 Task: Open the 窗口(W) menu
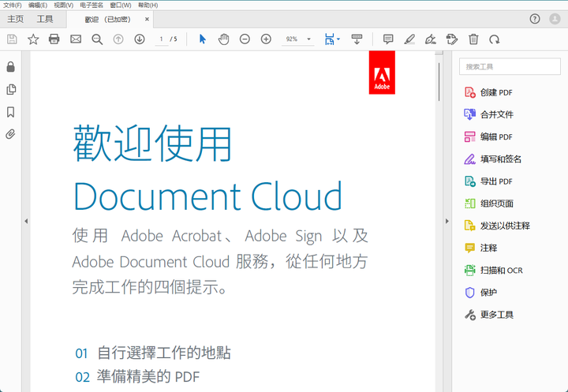[x=121, y=5]
